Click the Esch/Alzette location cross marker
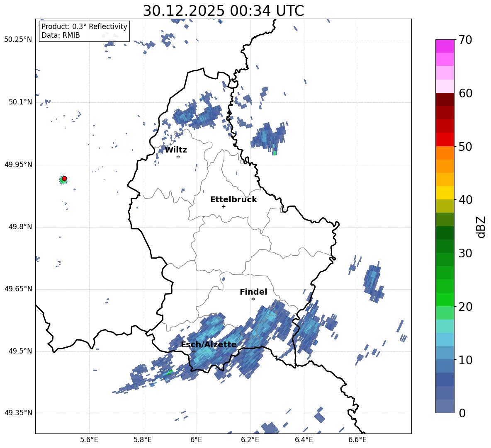 194,351
